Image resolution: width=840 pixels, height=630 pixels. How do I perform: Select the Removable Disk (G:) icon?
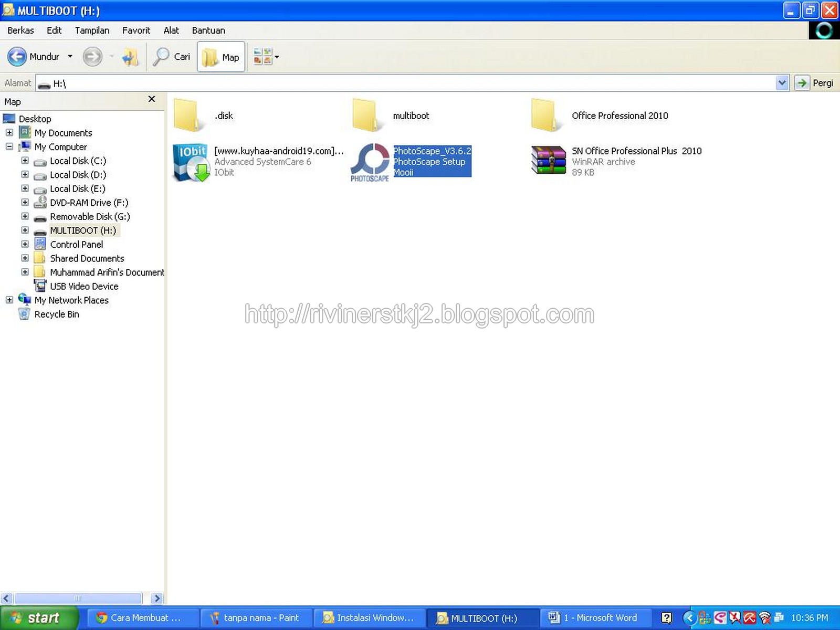pyautogui.click(x=40, y=217)
